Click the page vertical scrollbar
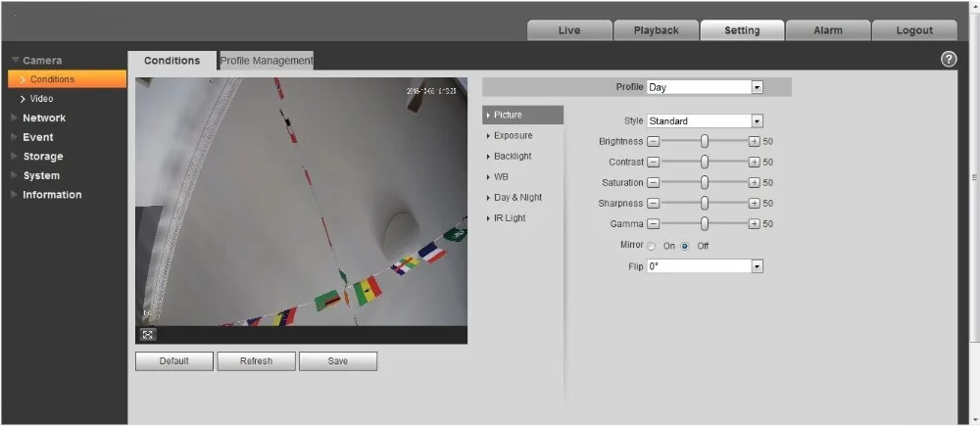This screenshot has height=426, width=980. (973, 177)
